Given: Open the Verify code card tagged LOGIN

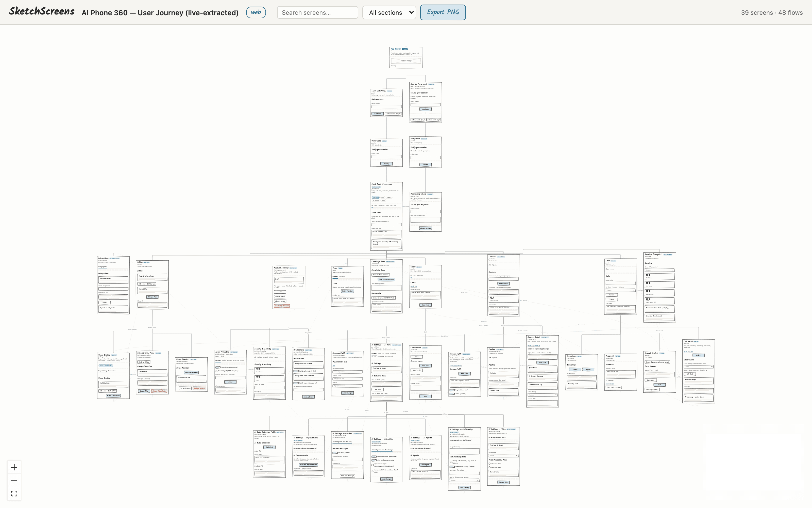Looking at the screenshot, I should click(386, 153).
